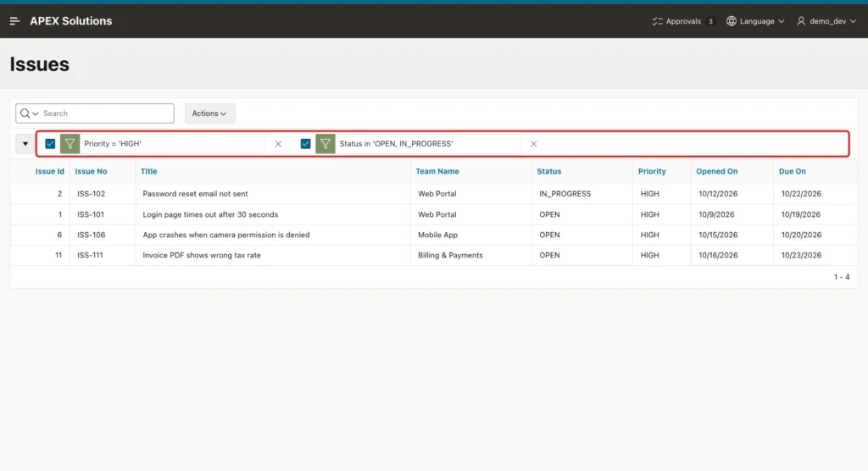The height and width of the screenshot is (471, 868).
Task: Select the ISS-101 cell
Action: tap(91, 214)
